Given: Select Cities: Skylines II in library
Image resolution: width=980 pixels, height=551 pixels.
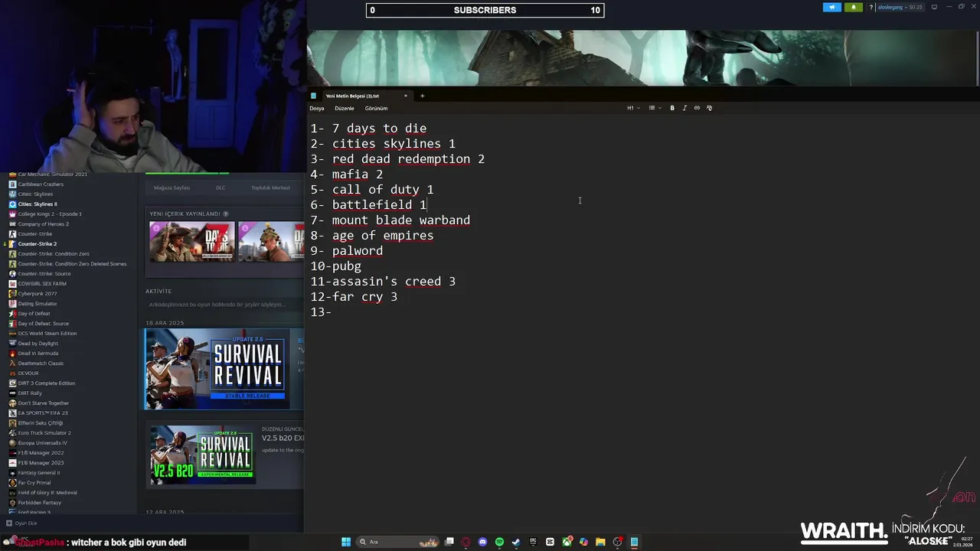Looking at the screenshot, I should 38,204.
